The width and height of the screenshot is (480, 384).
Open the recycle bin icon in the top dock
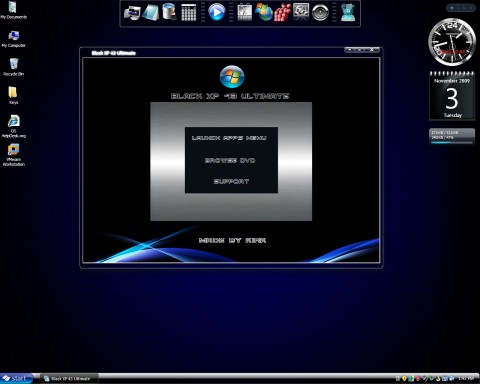(x=348, y=13)
